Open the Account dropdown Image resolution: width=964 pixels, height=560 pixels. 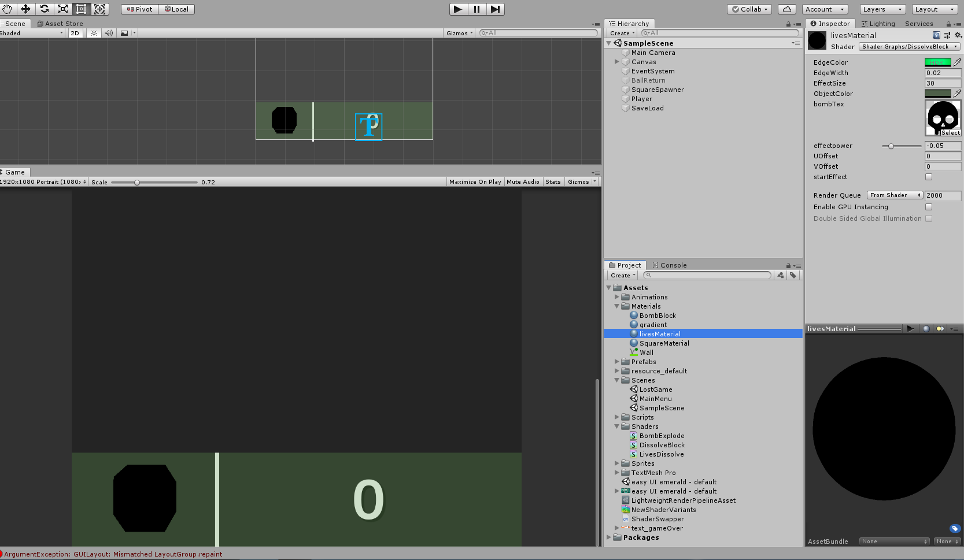825,9
